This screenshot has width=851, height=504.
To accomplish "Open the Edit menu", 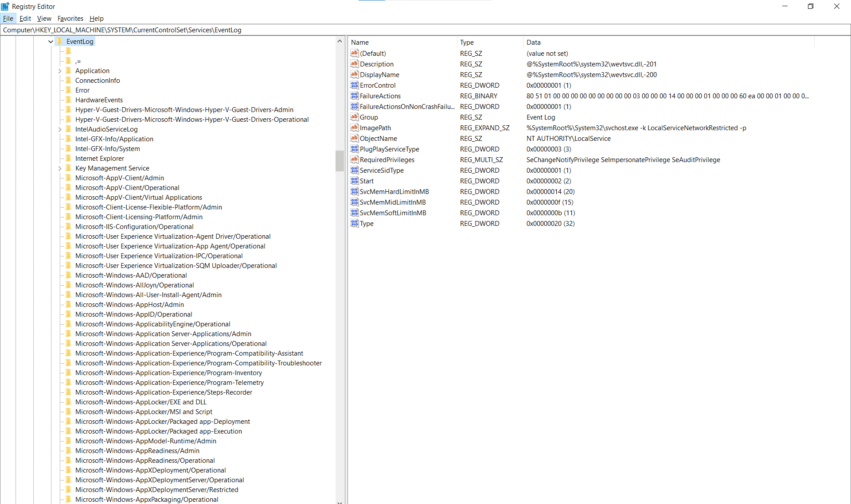I will coord(25,19).
